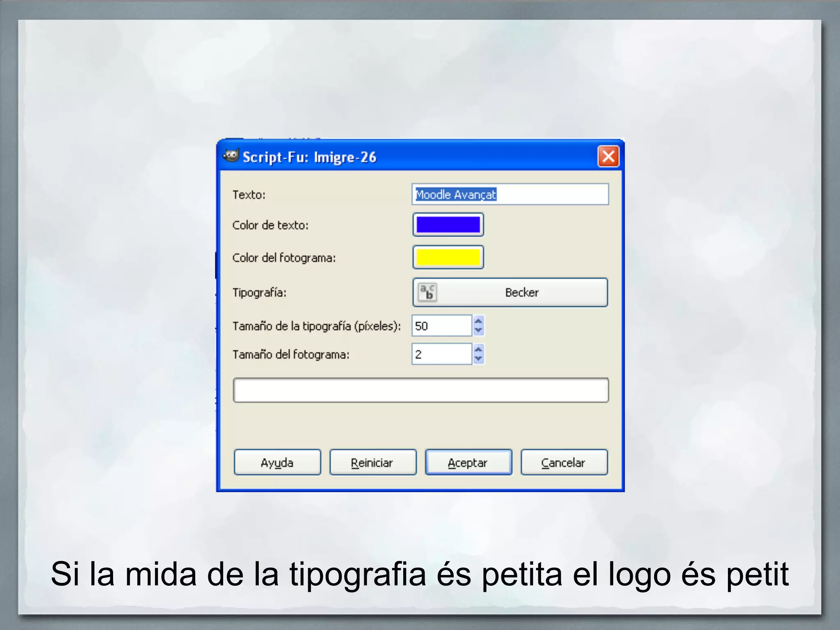Open the Becker font selector button
Viewport: 840px width, 630px height.
[x=510, y=292]
